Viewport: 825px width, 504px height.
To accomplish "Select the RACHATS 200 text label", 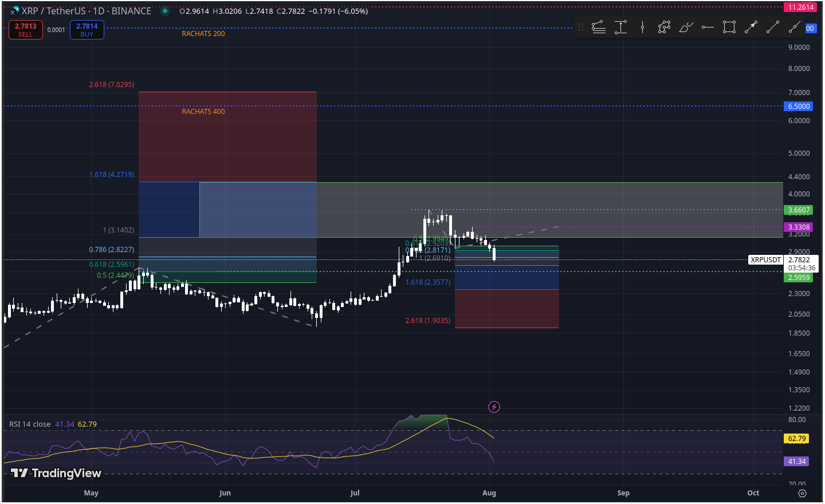I will pos(203,34).
